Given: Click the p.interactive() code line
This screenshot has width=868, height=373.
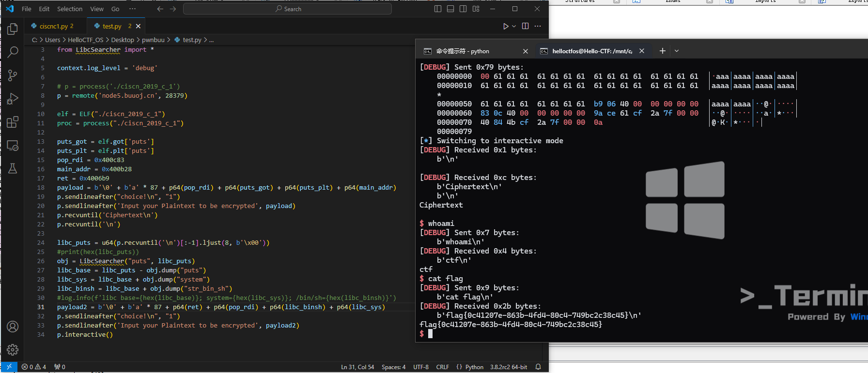Looking at the screenshot, I should tap(85, 334).
